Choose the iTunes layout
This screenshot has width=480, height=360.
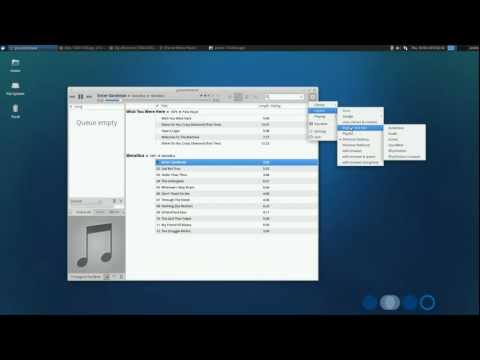[404, 139]
